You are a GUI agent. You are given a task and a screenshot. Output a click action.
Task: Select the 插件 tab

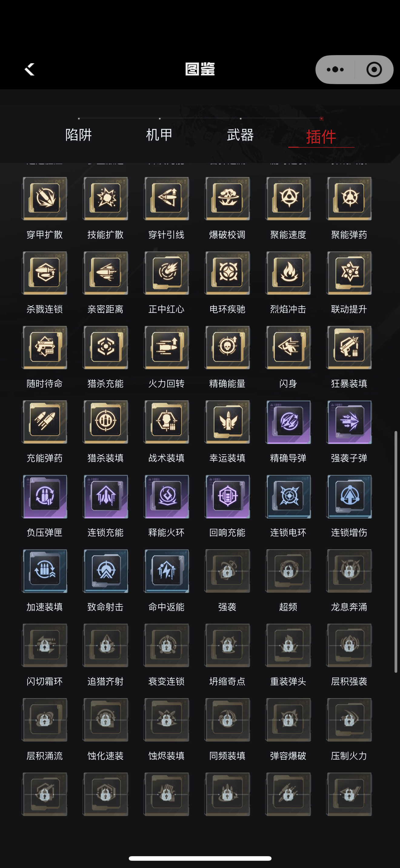point(321,136)
